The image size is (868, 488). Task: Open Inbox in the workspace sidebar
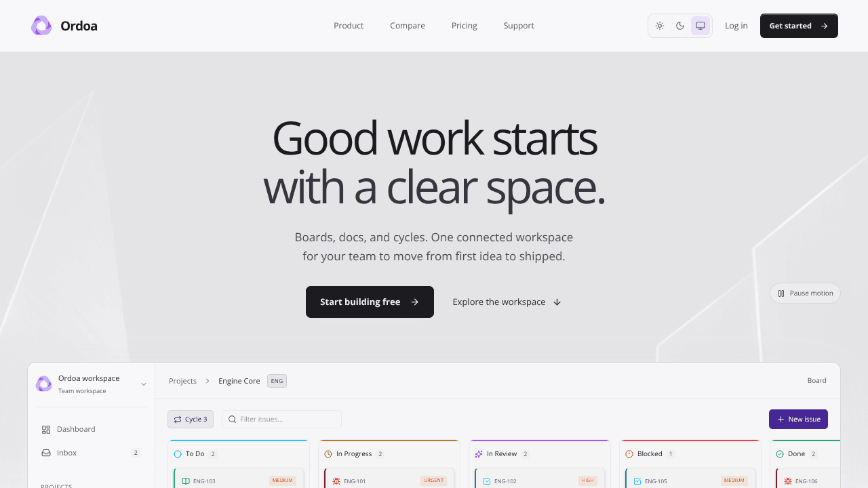(x=92, y=453)
